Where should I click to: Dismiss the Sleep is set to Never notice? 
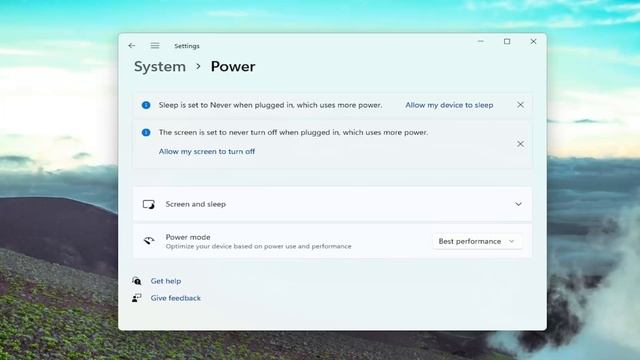[520, 105]
